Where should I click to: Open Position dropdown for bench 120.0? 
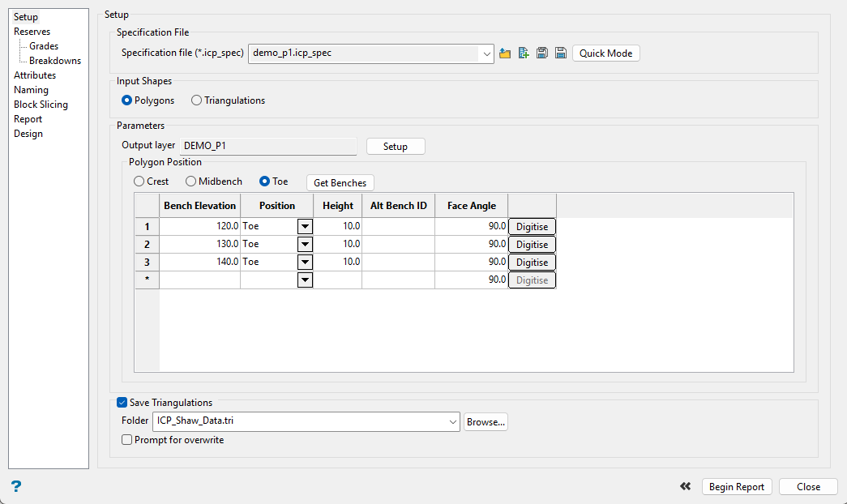pos(305,227)
